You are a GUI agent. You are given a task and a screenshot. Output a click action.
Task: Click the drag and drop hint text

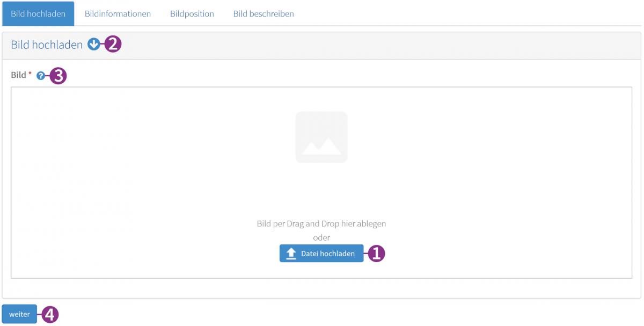321,223
